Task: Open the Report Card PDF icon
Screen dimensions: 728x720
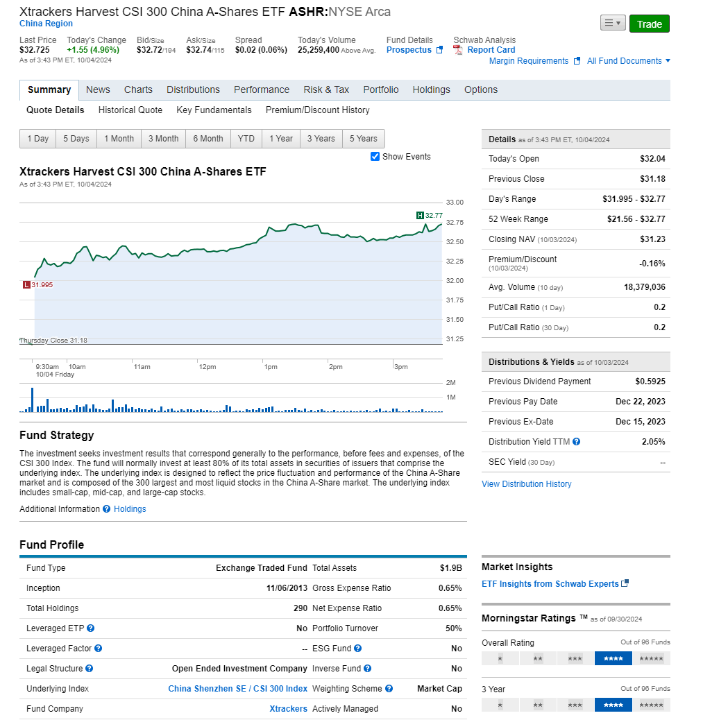Action: pyautogui.click(x=458, y=50)
